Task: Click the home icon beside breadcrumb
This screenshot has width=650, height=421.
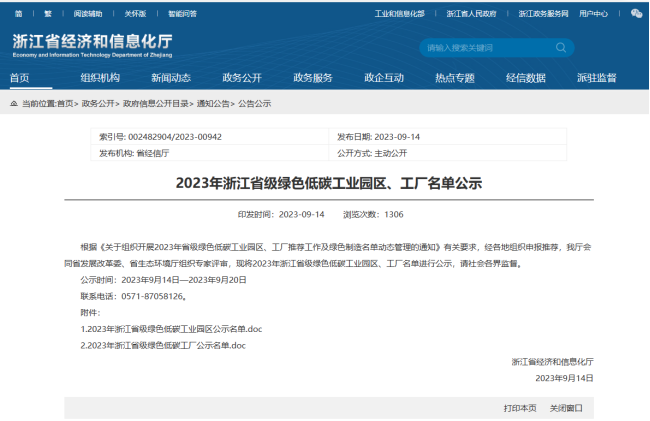Action: coord(13,103)
